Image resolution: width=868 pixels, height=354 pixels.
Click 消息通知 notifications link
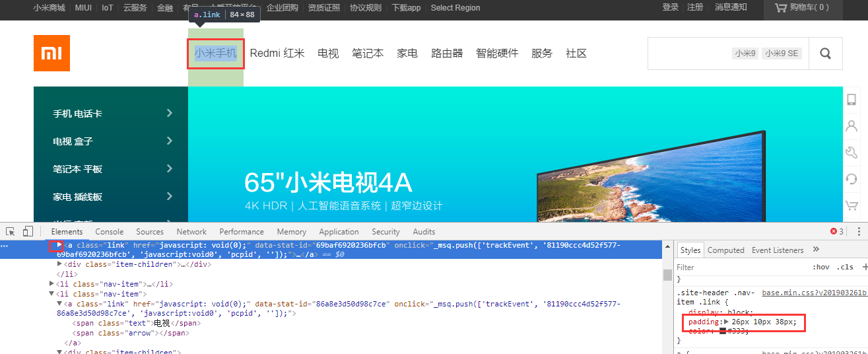pos(731,7)
